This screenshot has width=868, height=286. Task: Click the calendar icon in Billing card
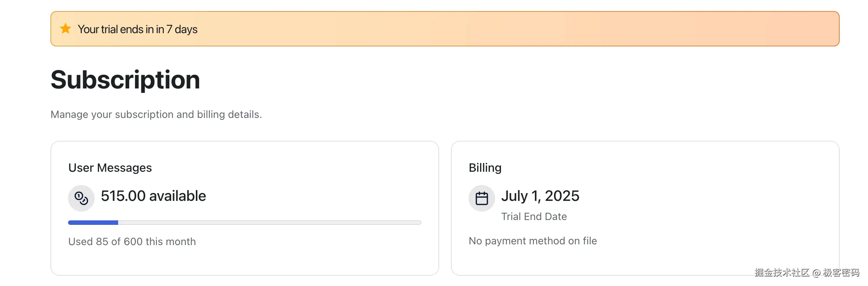click(x=481, y=198)
